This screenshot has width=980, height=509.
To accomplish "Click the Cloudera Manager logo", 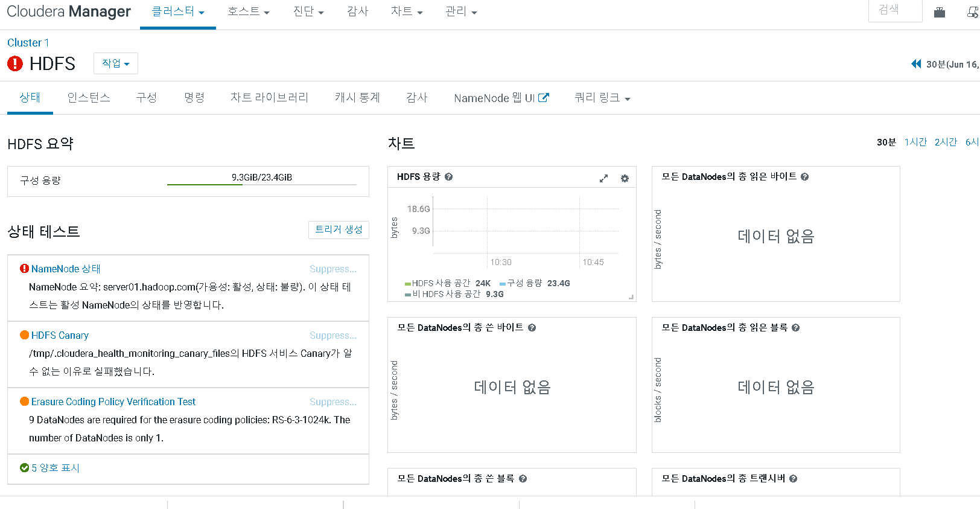I will (x=69, y=11).
